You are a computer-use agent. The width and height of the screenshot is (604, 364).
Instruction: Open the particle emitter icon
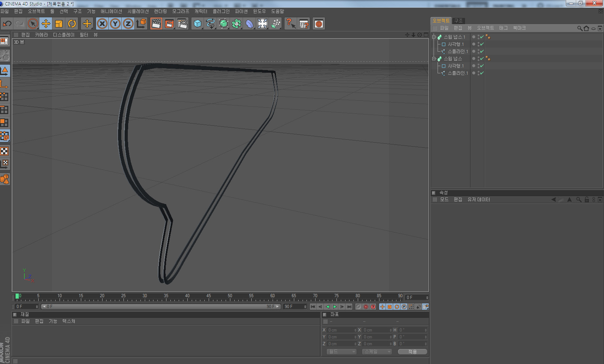[275, 24]
